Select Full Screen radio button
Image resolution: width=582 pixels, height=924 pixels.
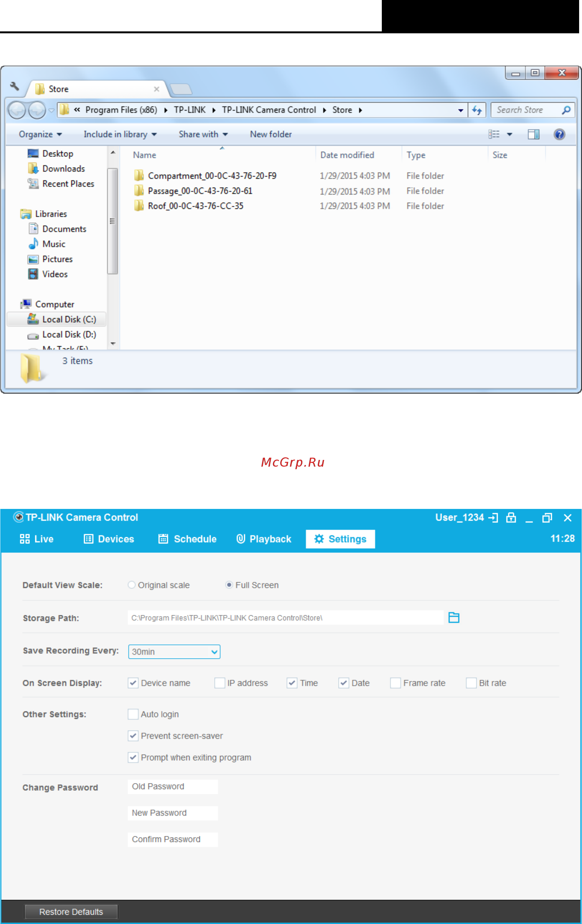pos(229,585)
